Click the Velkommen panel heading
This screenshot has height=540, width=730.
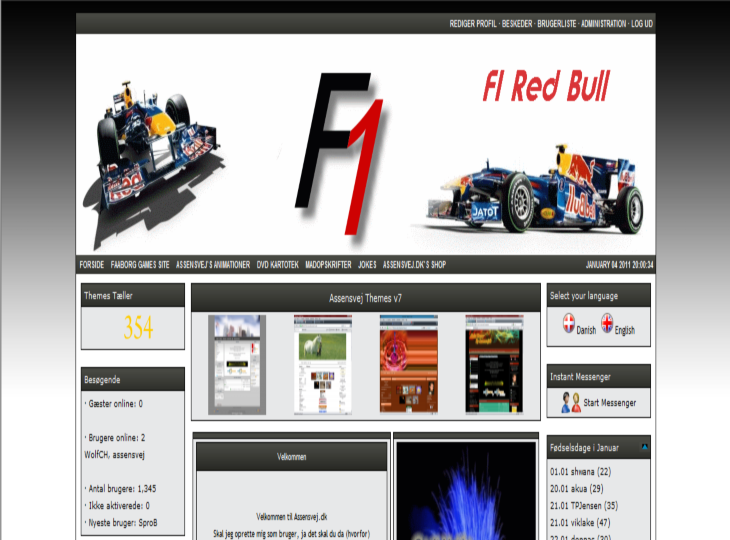tap(291, 457)
